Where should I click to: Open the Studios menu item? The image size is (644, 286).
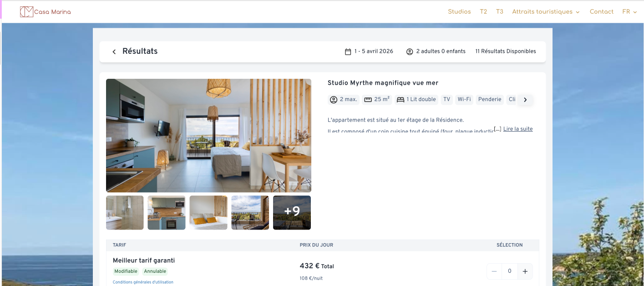click(x=459, y=12)
